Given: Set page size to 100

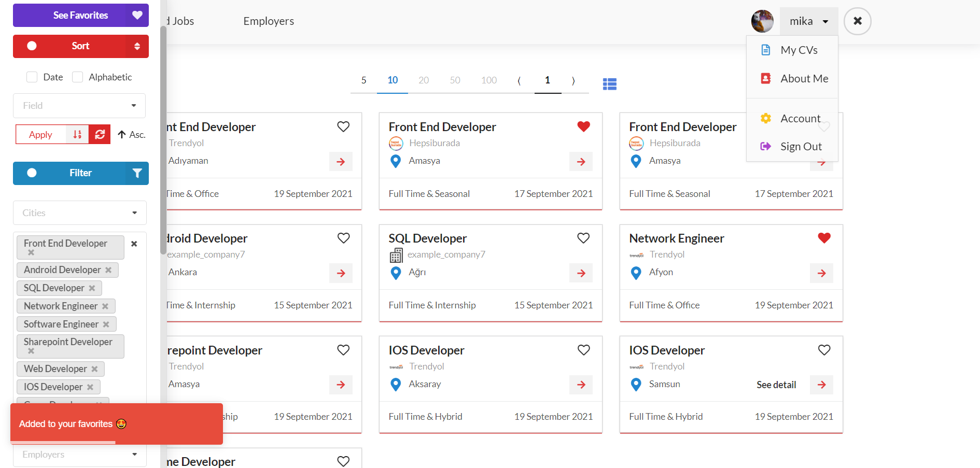Looking at the screenshot, I should pos(489,80).
